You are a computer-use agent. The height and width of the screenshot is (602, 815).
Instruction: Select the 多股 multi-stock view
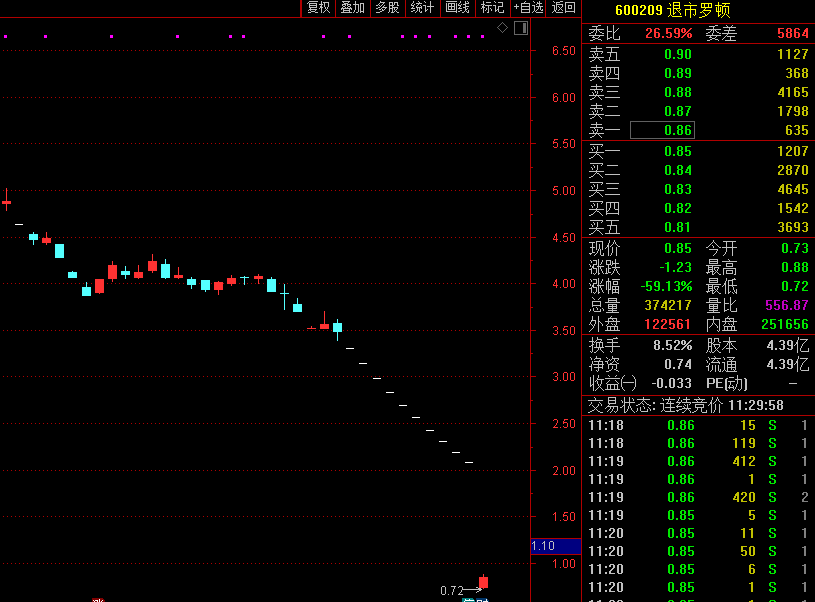point(387,8)
